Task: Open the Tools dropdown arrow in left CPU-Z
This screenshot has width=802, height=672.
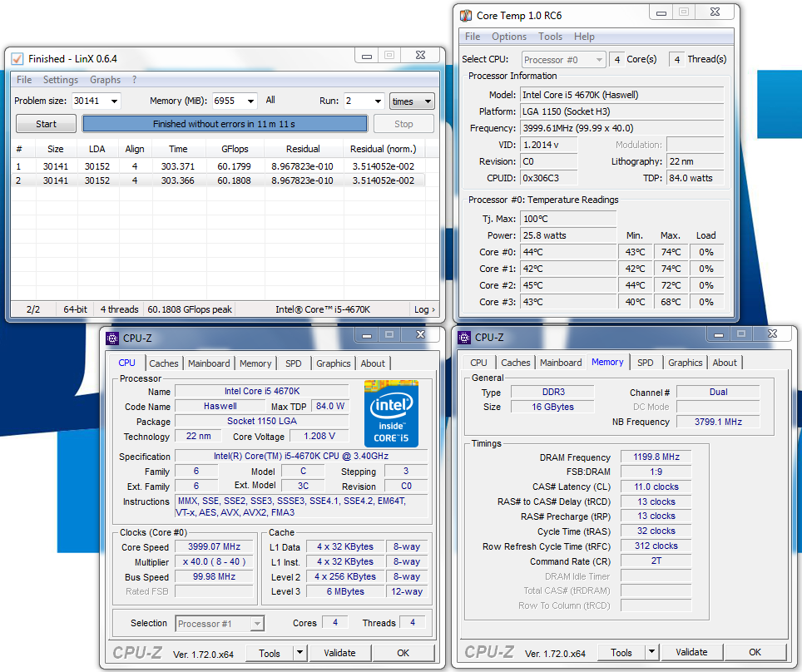Action: 300,653
